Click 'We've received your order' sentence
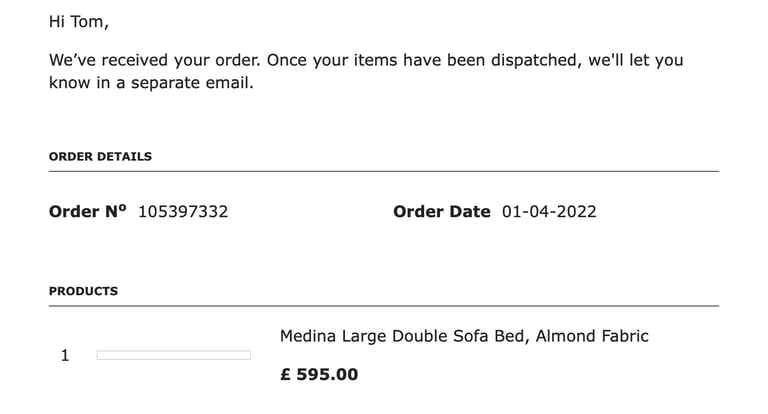This screenshot has width=768, height=414. (155, 60)
